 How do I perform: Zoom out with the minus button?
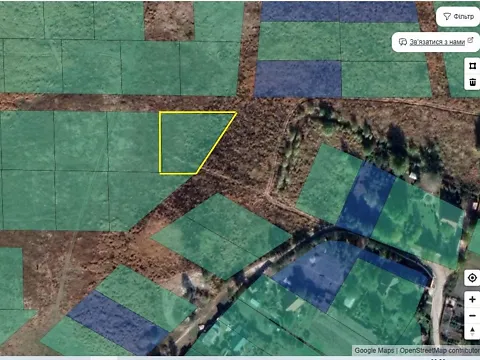(x=472, y=315)
